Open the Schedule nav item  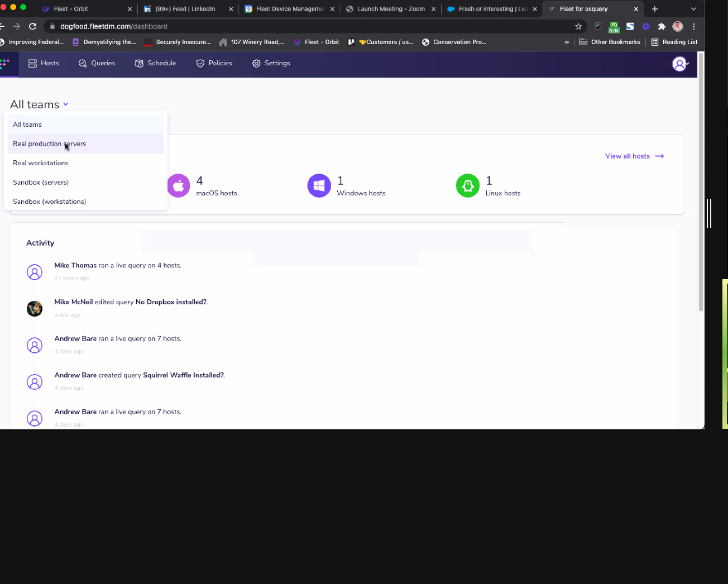tap(156, 63)
